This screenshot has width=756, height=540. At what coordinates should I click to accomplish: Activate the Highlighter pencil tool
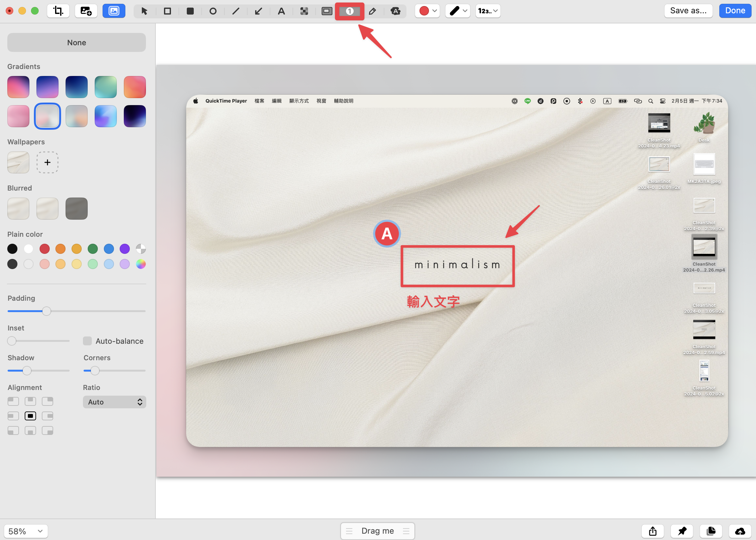[373, 11]
